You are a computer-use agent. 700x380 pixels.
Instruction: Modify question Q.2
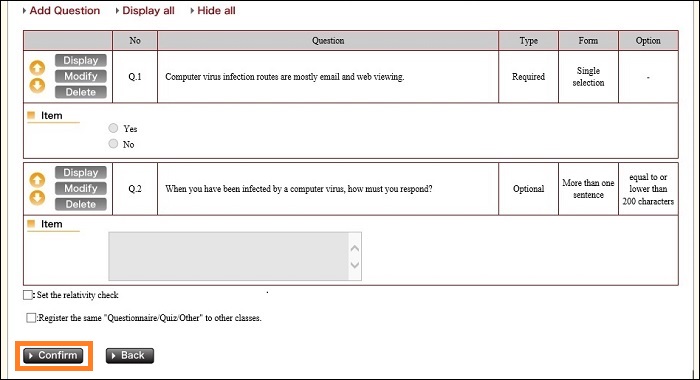click(x=81, y=188)
